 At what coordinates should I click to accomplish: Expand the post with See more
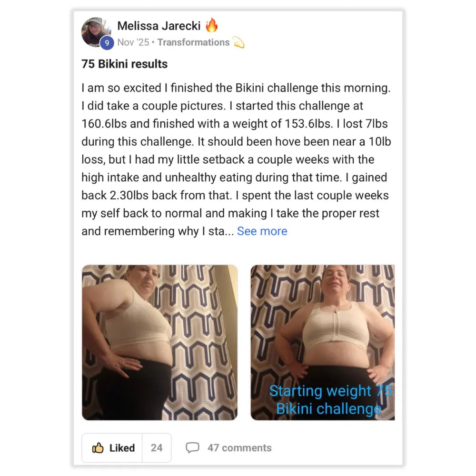262,231
